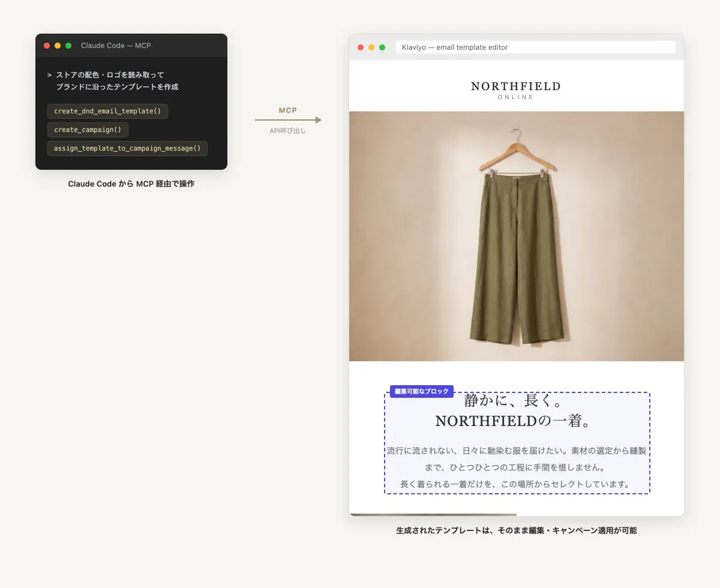720x588 pixels.
Task: Click create_dnd_email_template() chip in Claude Code window
Action: point(107,111)
